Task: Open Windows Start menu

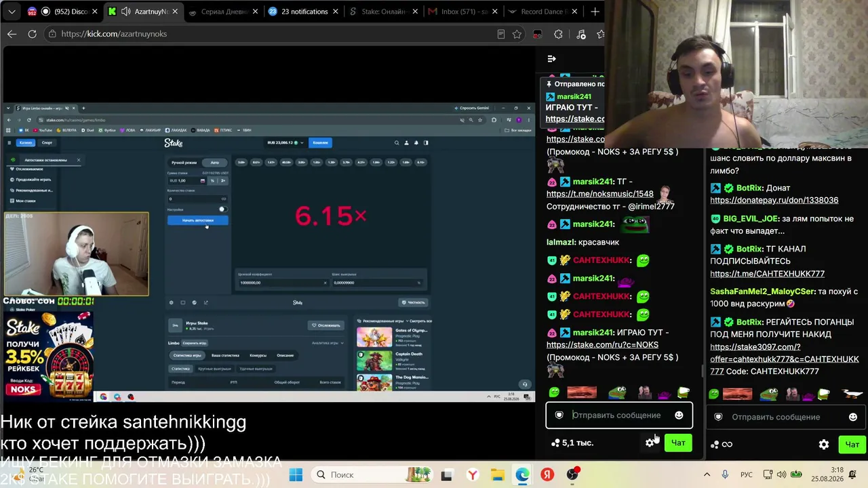Action: tap(296, 474)
